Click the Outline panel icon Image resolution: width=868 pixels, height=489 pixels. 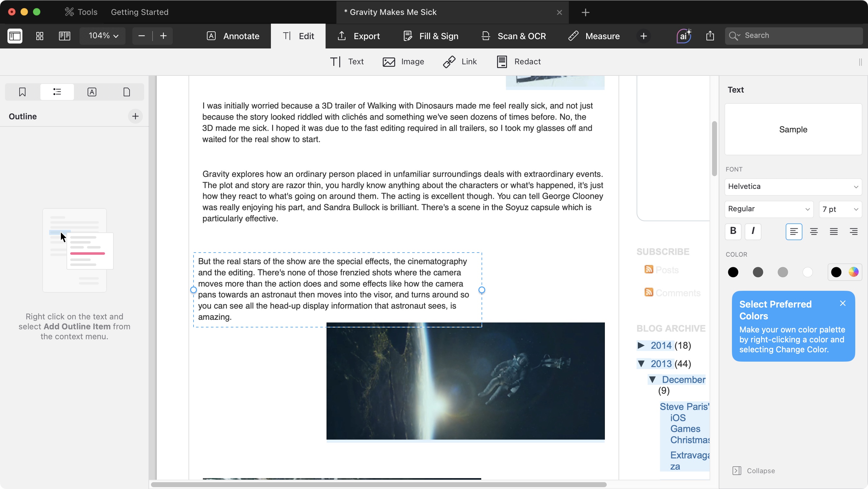tap(57, 92)
